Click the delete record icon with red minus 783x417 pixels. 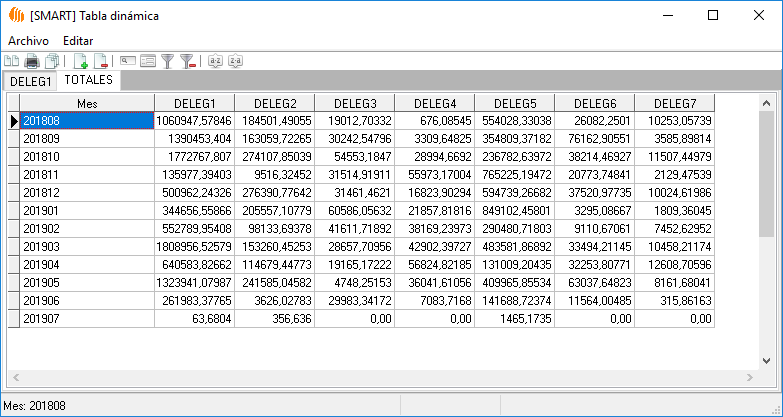tap(100, 61)
